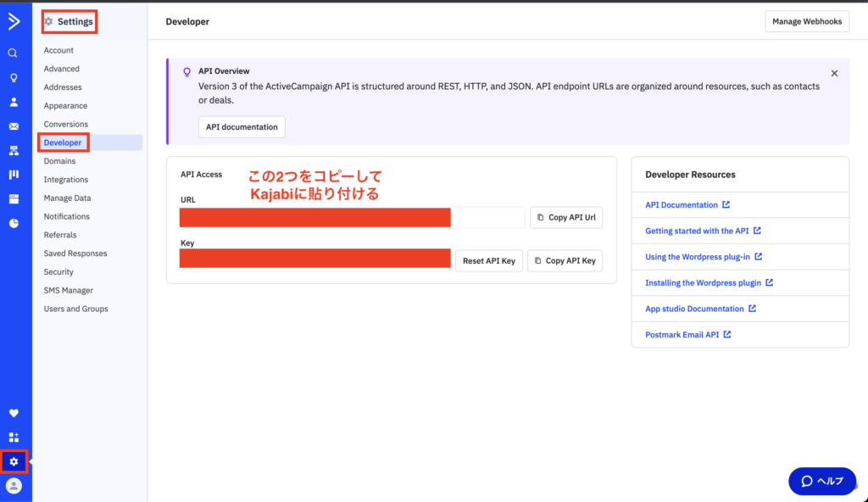
Task: Click the heart icon in sidebar
Action: click(14, 413)
